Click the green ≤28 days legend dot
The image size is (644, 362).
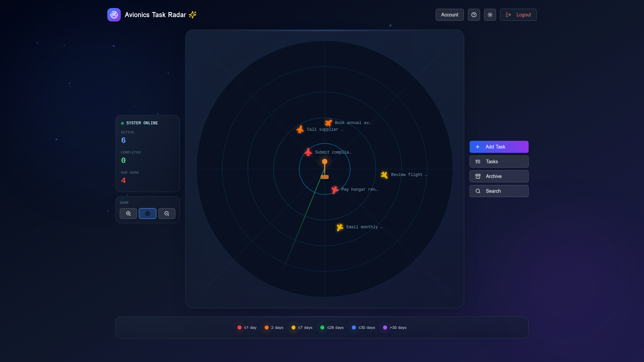click(x=322, y=327)
